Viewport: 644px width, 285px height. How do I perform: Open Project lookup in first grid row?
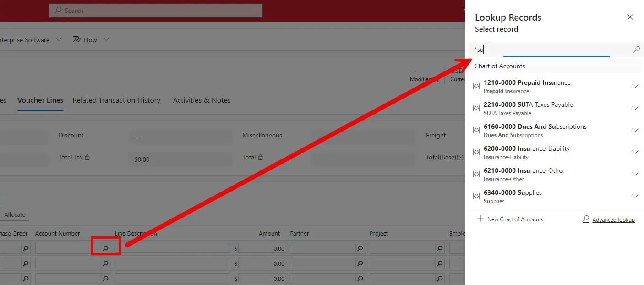(440, 248)
